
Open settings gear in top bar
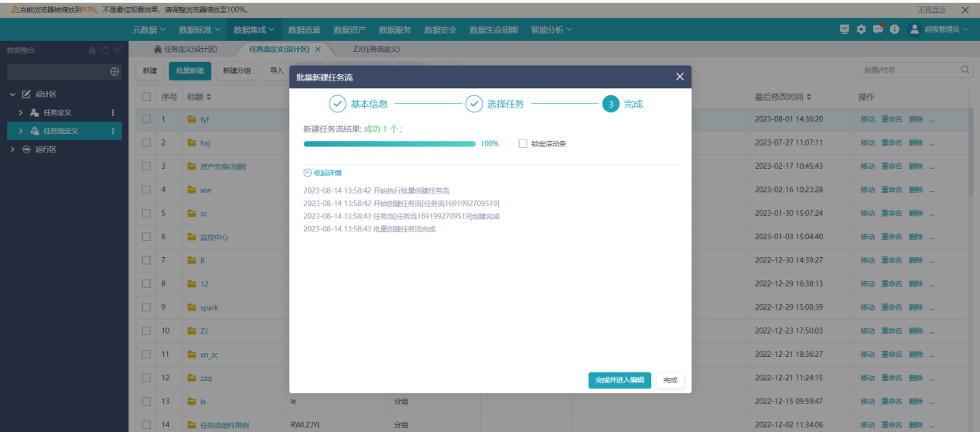click(x=862, y=29)
